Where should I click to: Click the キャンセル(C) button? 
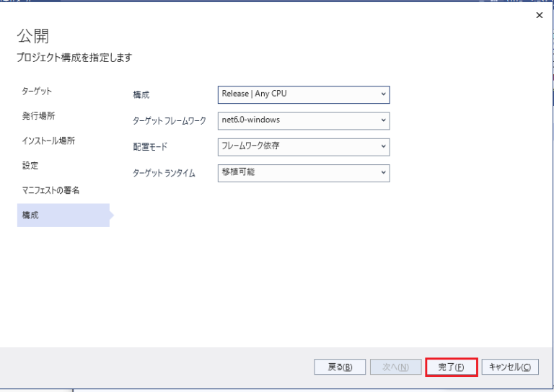click(510, 367)
